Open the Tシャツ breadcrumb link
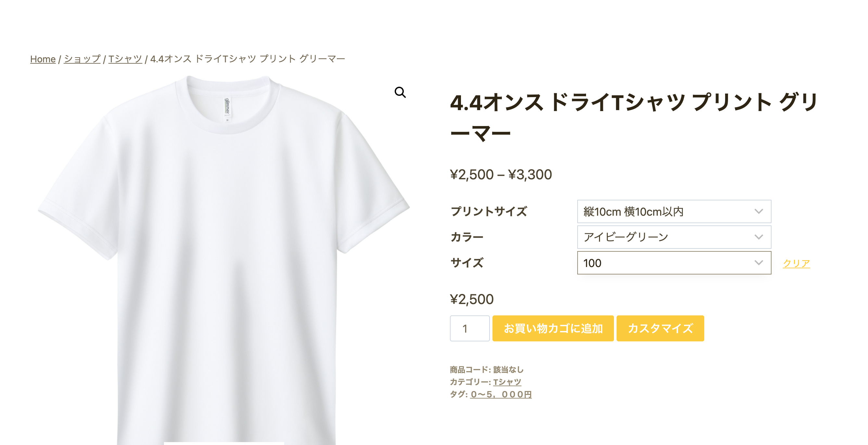 (x=125, y=59)
